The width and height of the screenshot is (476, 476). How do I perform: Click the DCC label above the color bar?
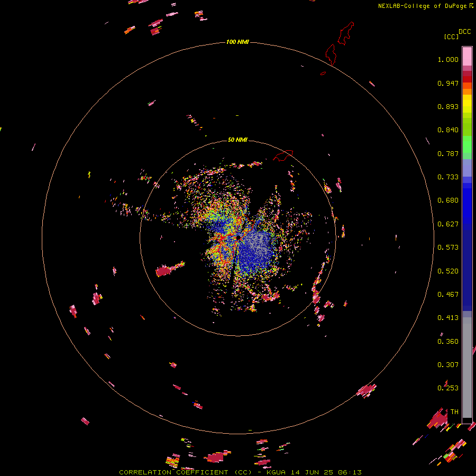(x=465, y=32)
